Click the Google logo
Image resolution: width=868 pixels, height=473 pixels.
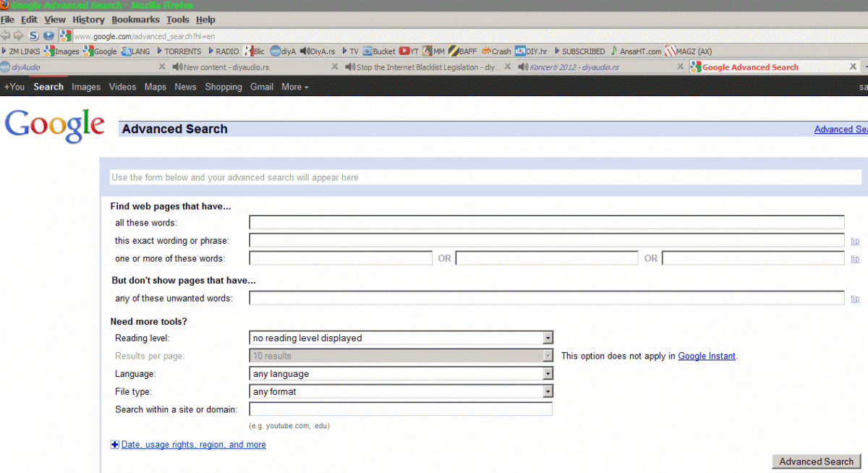pyautogui.click(x=55, y=125)
